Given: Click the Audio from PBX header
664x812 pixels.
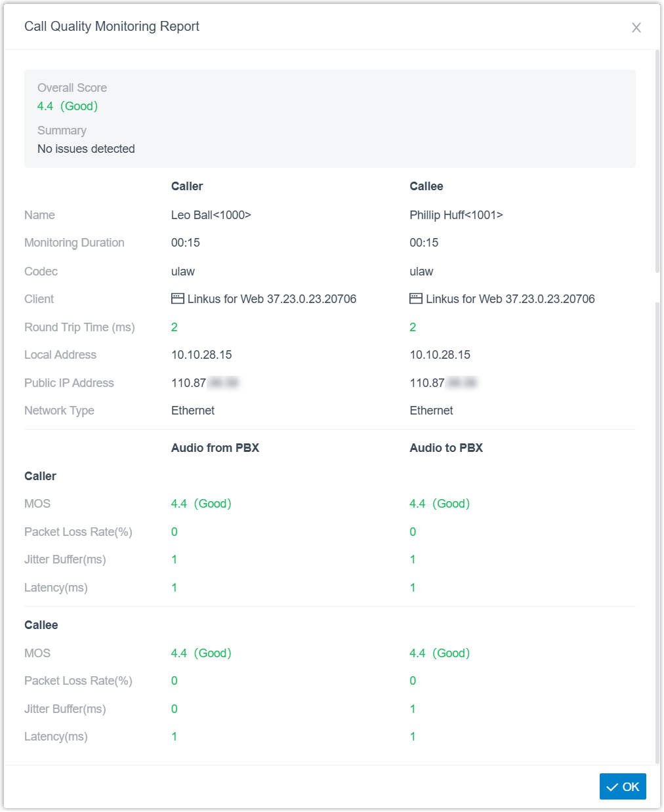Looking at the screenshot, I should click(215, 448).
